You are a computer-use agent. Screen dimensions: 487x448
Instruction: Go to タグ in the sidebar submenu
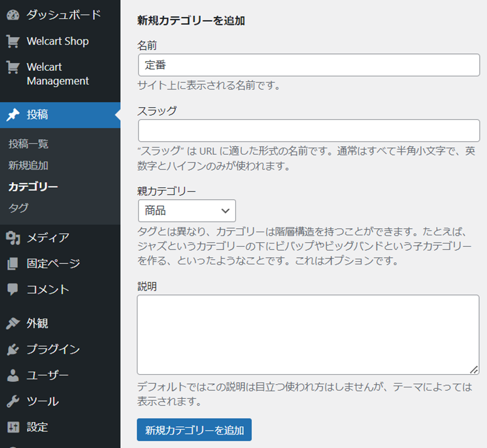(x=18, y=208)
